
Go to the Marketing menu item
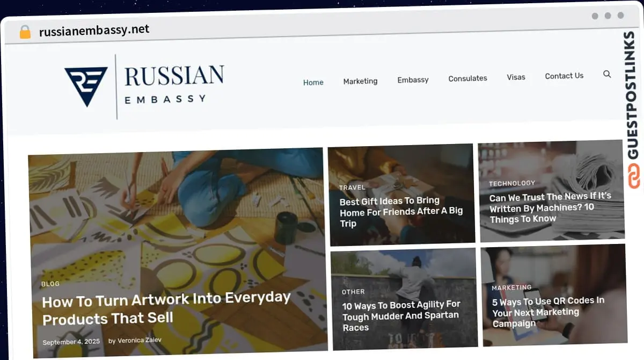(x=360, y=81)
